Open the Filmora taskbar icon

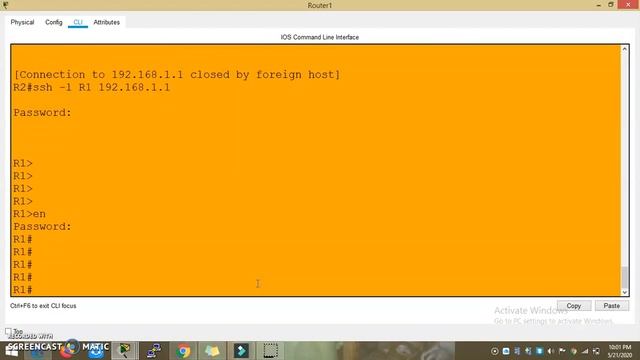(x=241, y=351)
